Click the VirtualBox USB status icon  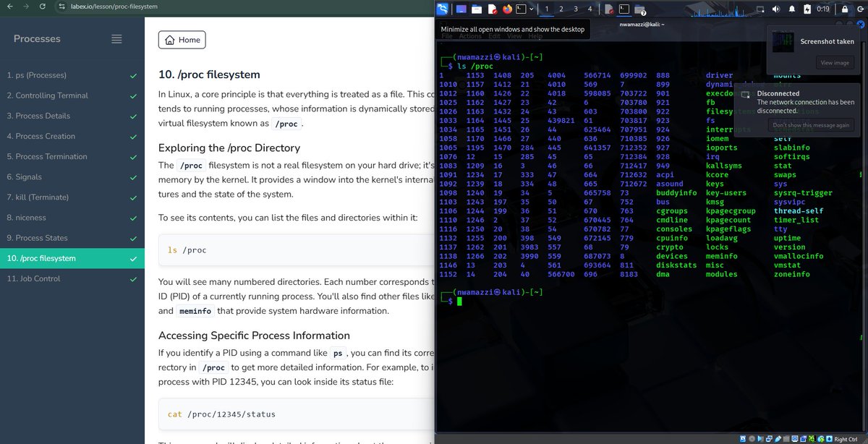pyautogui.click(x=778, y=439)
